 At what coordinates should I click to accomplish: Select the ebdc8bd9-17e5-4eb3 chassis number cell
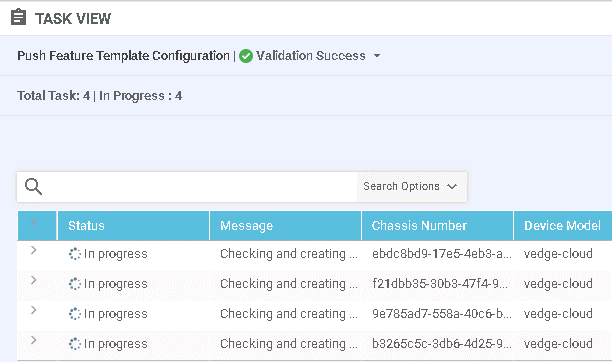tap(441, 254)
